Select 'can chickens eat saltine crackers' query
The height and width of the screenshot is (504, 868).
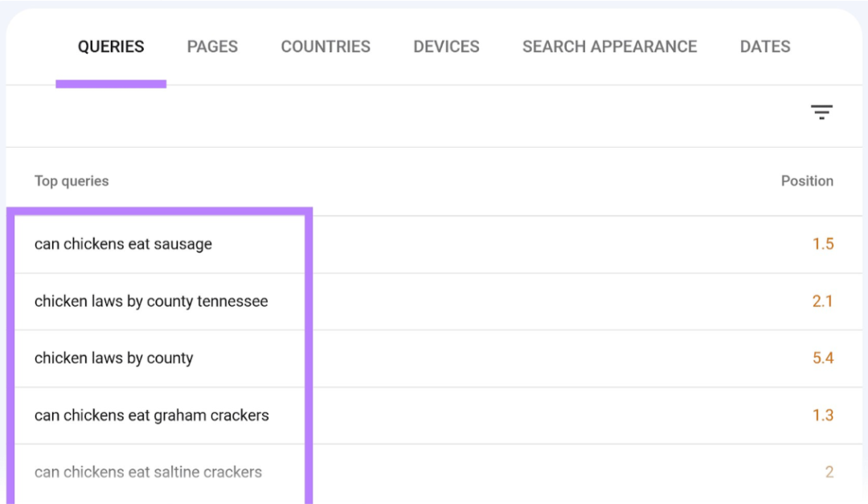coord(148,472)
